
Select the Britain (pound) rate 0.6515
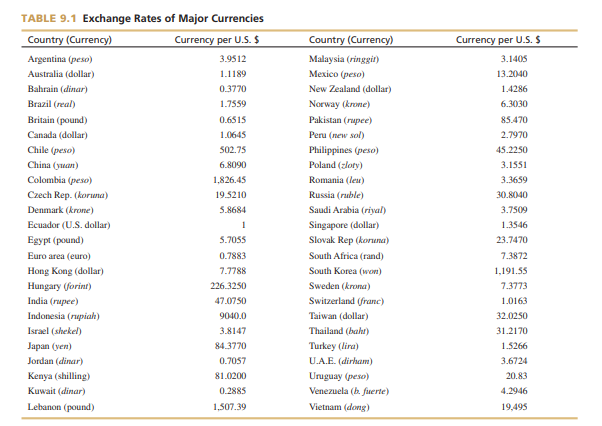pyautogui.click(x=232, y=119)
